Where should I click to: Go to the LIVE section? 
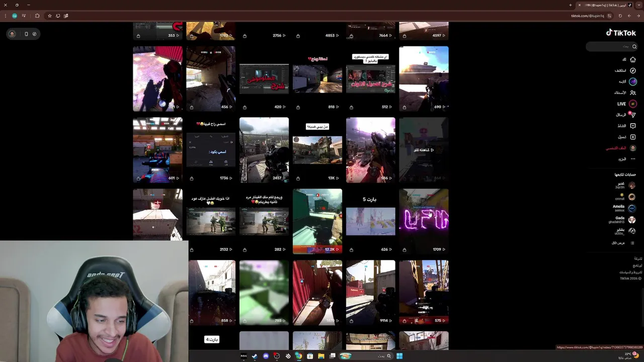coord(627,104)
